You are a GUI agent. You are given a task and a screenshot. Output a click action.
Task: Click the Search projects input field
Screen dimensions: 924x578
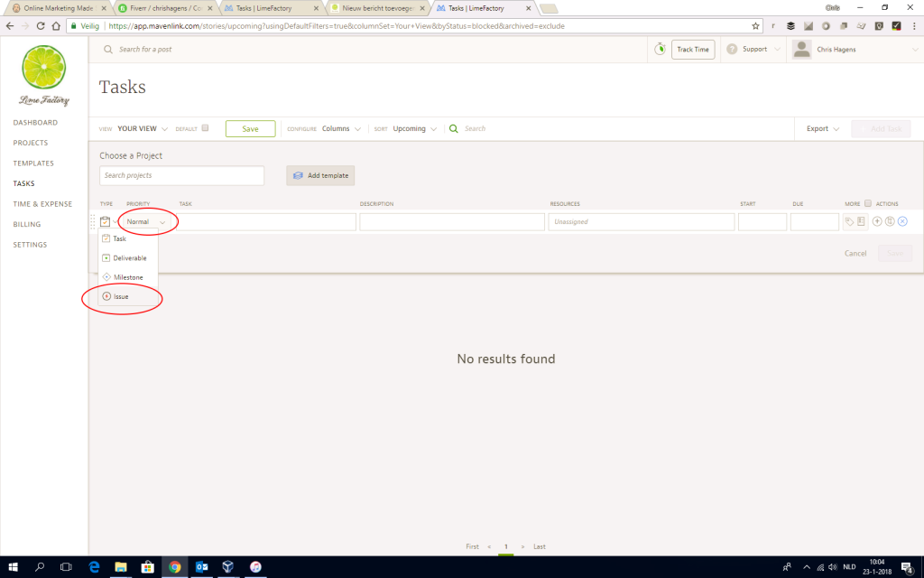pos(181,175)
